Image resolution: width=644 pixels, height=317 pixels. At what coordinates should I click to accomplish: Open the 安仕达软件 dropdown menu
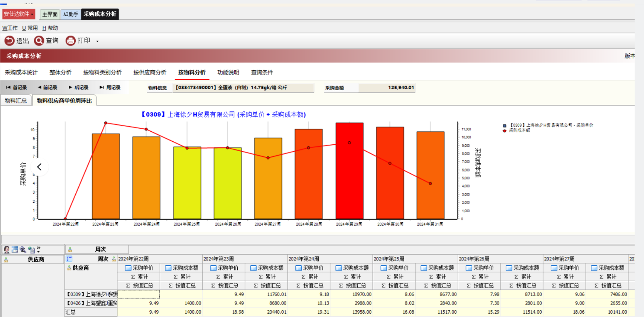pos(19,14)
